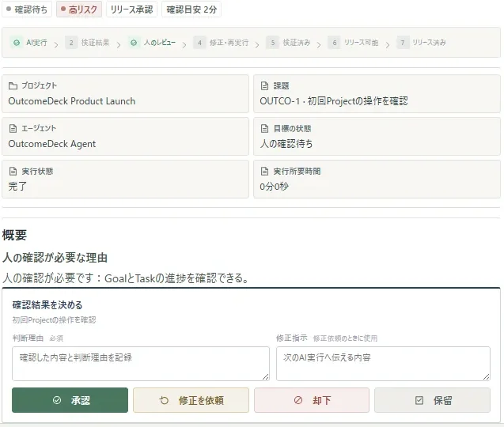The width and height of the screenshot is (504, 427).
Task: Click the chevron after 修正・再実行 step
Action: click(x=257, y=44)
